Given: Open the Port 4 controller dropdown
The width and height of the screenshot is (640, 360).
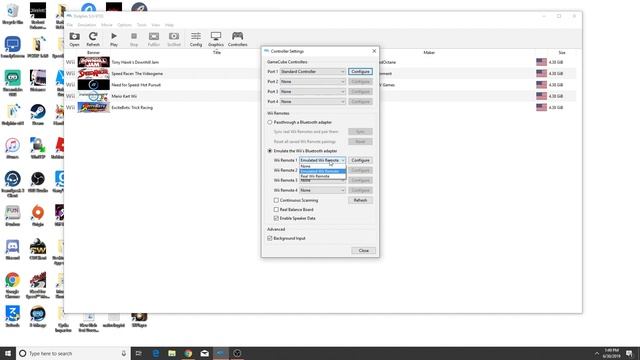Looking at the screenshot, I should pyautogui.click(x=313, y=101).
